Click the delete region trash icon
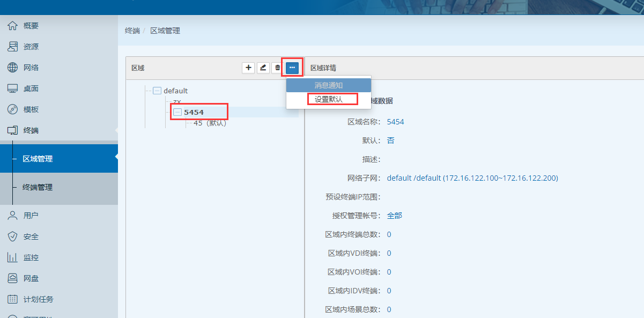Image resolution: width=644 pixels, height=318 pixels. coord(277,68)
